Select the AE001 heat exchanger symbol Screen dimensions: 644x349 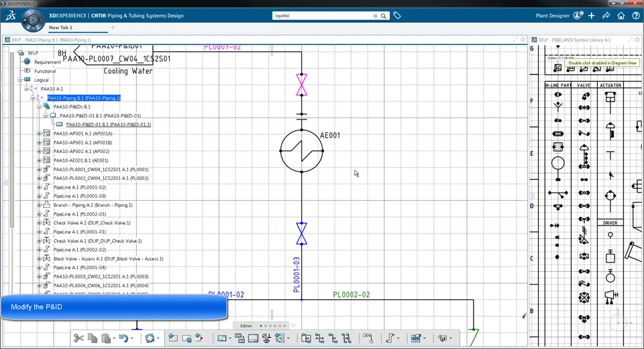click(x=301, y=151)
